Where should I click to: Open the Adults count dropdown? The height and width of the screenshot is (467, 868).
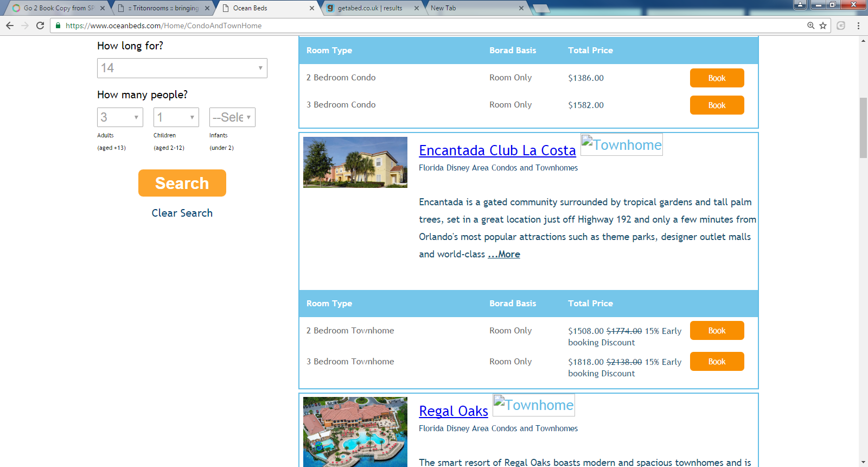tap(120, 117)
